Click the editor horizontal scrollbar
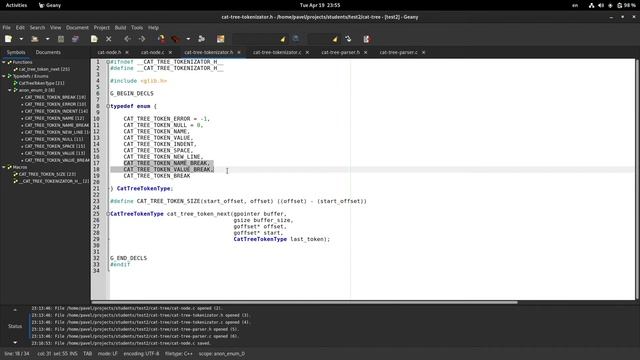The height and width of the screenshot is (360, 640). pyautogui.click(x=304, y=302)
